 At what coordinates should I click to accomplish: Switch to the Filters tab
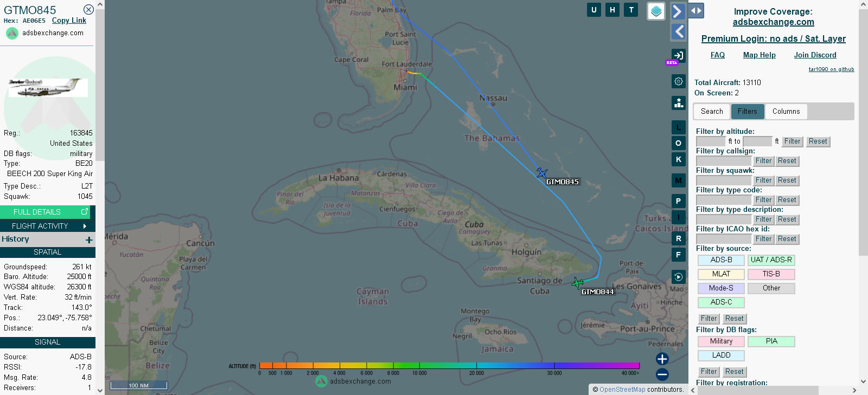(x=748, y=112)
